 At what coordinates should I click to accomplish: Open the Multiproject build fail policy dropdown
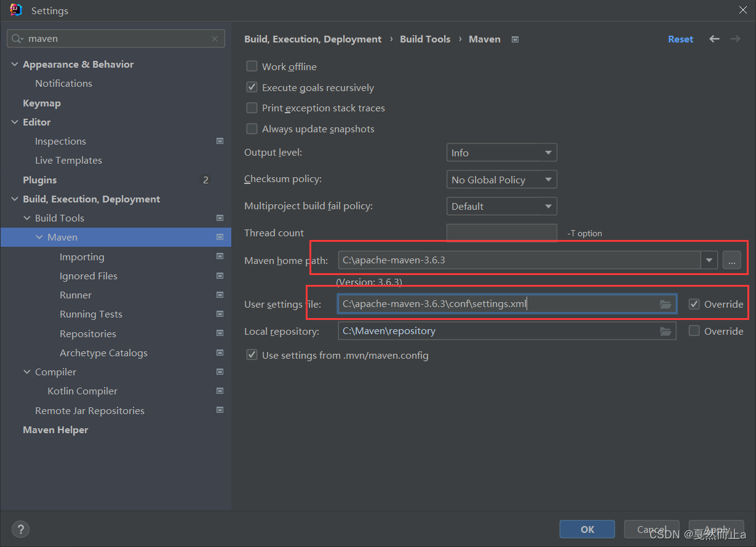501,206
